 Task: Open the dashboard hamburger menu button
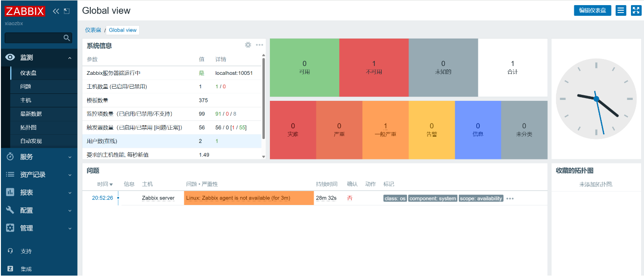[621, 10]
